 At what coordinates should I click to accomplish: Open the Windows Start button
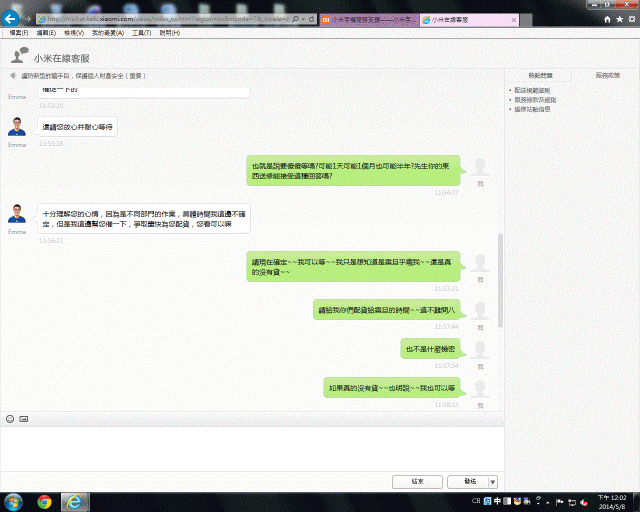(13, 502)
